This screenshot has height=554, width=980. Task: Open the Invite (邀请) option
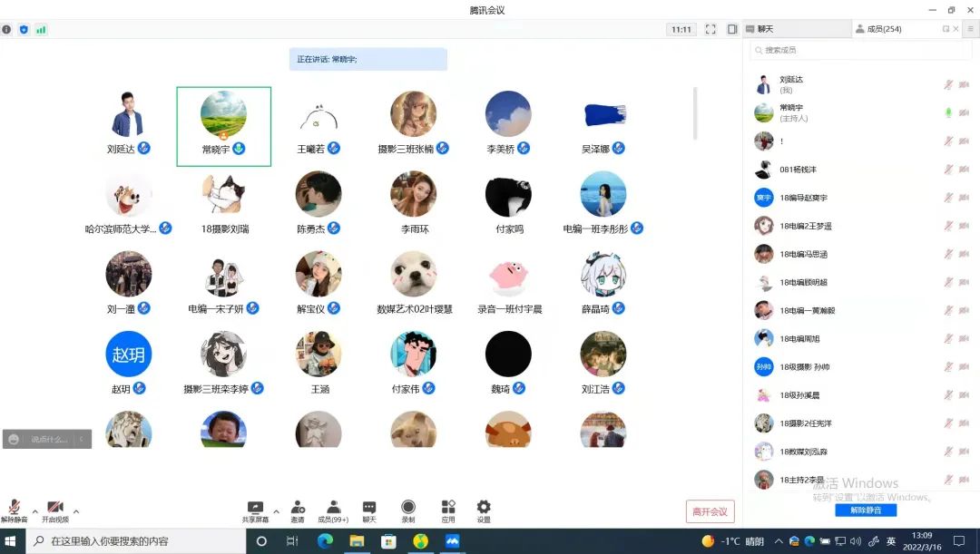click(298, 510)
